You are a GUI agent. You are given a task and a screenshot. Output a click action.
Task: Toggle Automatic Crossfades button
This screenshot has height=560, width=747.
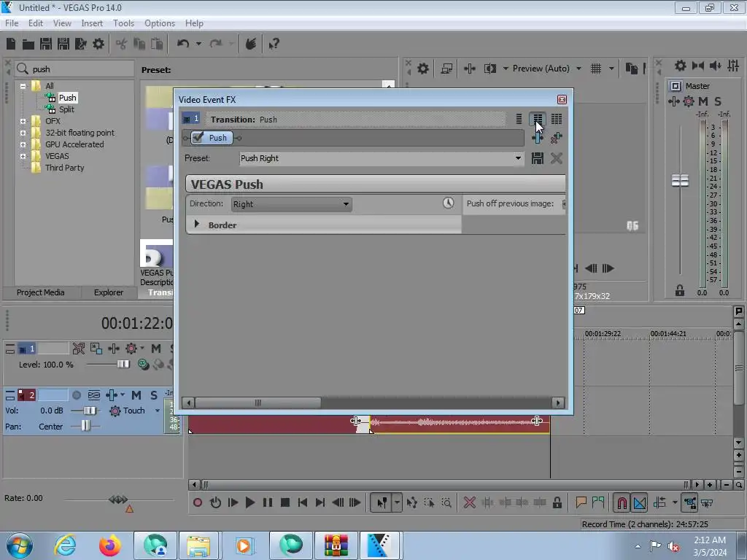[640, 502]
